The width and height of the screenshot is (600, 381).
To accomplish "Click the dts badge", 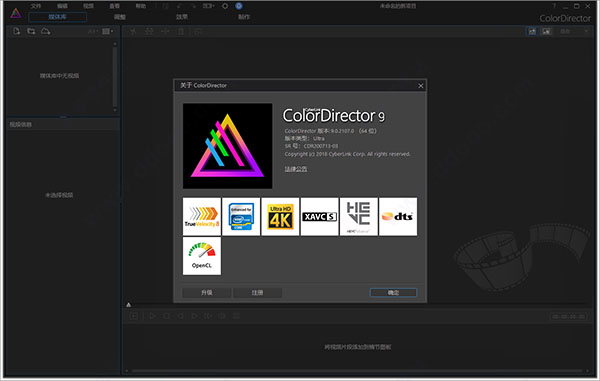I will point(398,217).
